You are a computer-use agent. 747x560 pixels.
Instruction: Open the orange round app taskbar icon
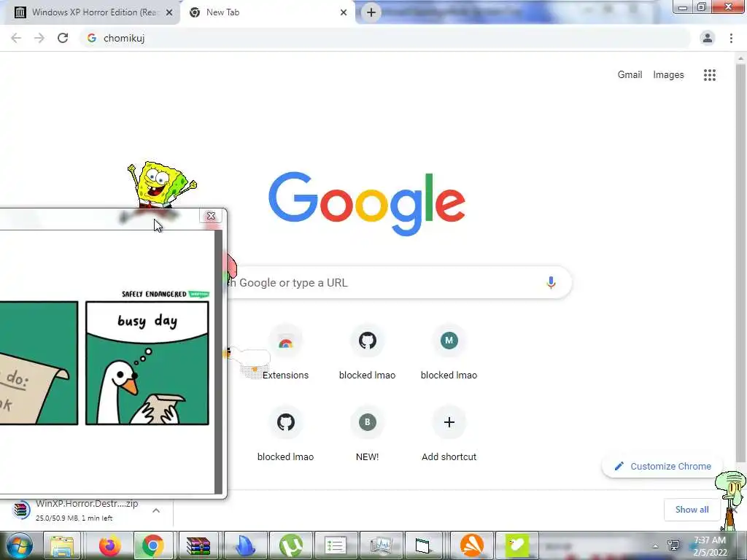coord(472,545)
